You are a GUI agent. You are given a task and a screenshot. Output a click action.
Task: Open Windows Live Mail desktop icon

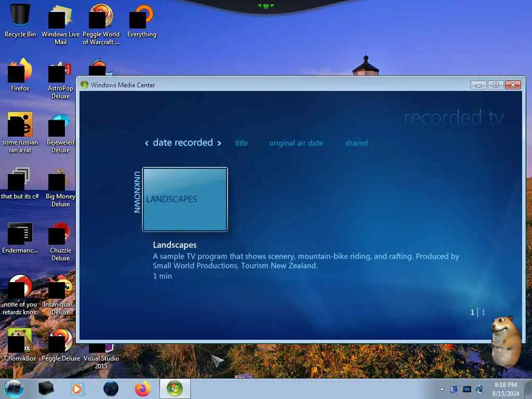click(60, 24)
